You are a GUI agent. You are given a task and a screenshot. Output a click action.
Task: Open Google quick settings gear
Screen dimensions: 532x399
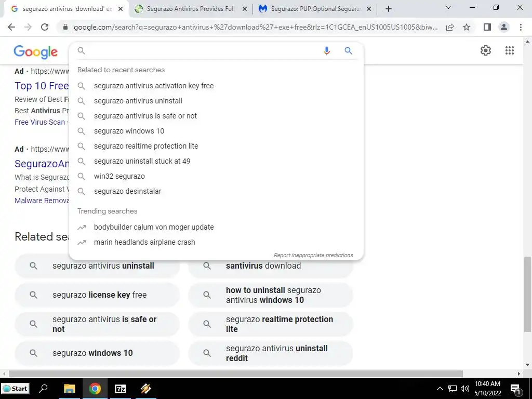click(x=486, y=50)
